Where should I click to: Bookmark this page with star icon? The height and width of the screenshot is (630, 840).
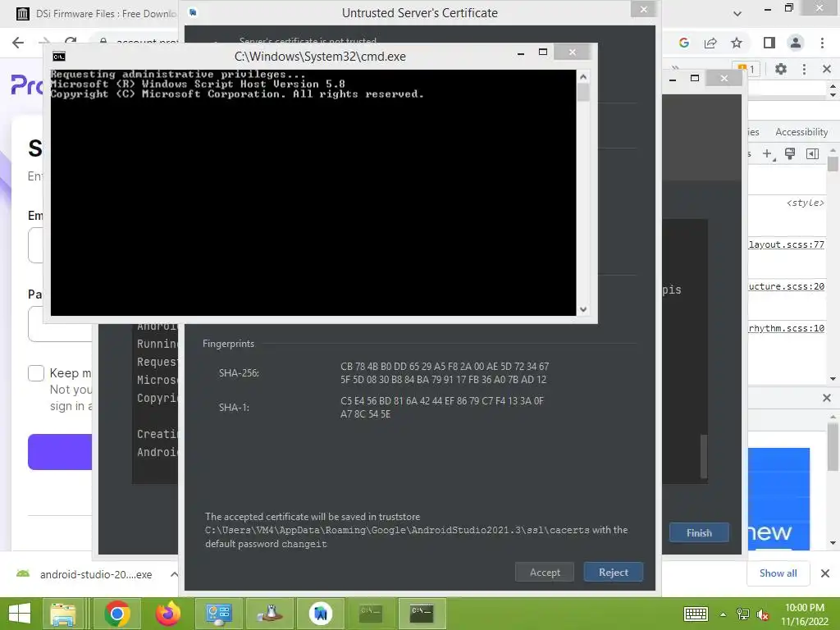737,43
